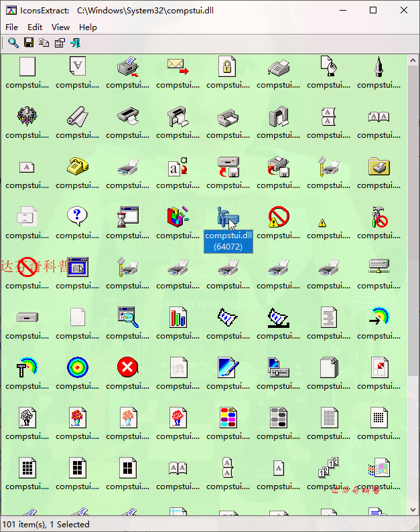Select the padlock document icon
This screenshot has width=420, height=532.
[x=227, y=66]
